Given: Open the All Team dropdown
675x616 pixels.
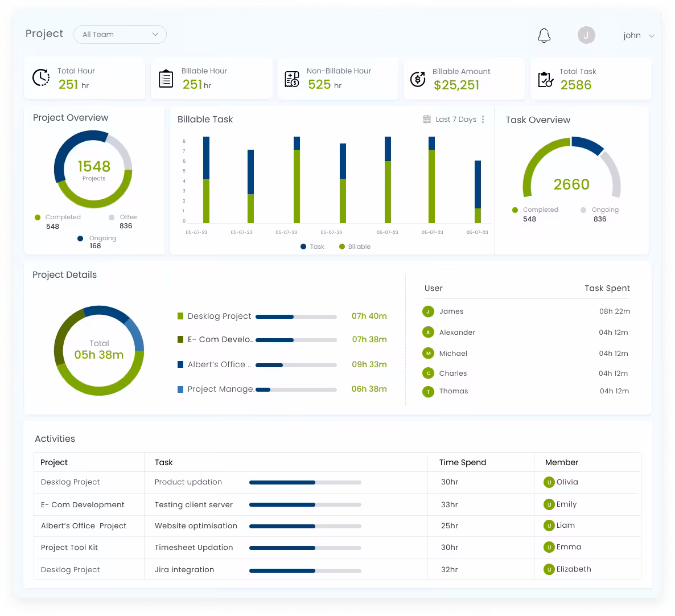Looking at the screenshot, I should [x=120, y=35].
